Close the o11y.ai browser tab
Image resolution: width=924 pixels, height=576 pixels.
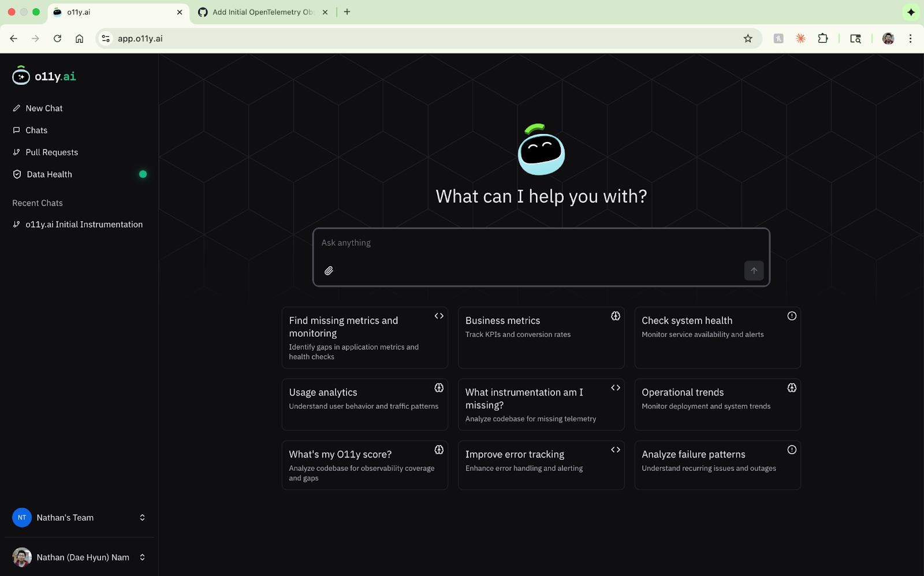tap(180, 12)
